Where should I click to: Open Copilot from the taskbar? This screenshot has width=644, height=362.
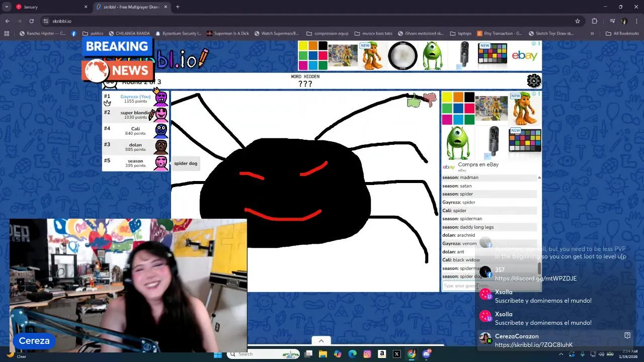tap(338, 354)
